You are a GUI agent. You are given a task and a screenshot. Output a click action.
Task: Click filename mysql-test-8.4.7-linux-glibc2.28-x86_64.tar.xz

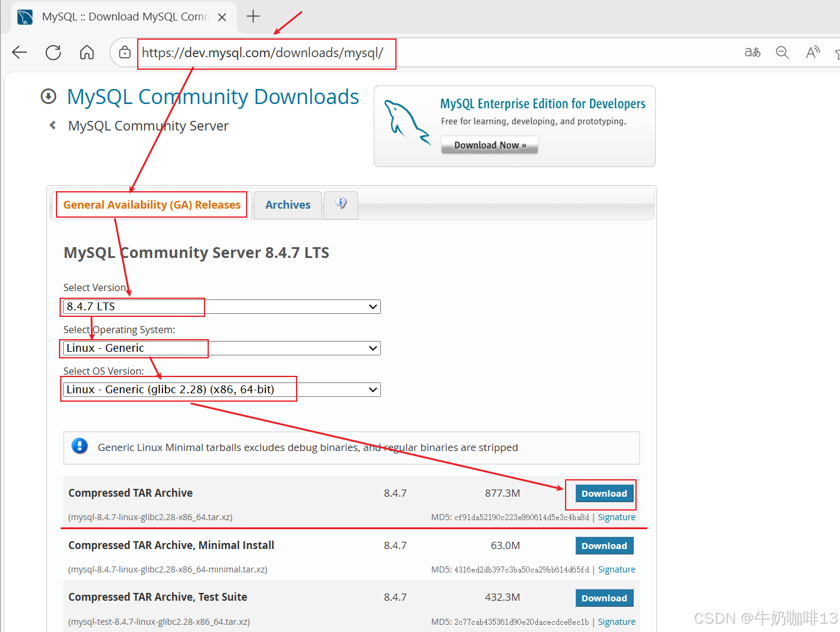(159, 622)
